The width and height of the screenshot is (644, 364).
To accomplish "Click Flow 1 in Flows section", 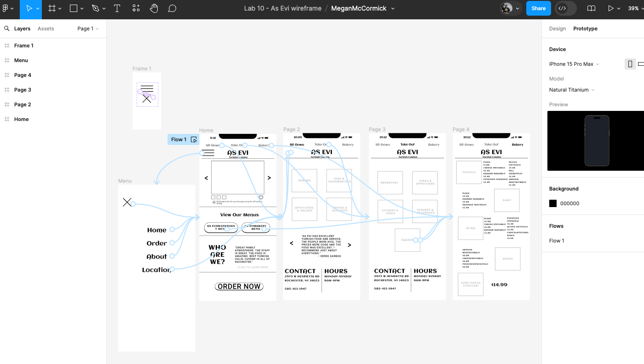I will [557, 241].
